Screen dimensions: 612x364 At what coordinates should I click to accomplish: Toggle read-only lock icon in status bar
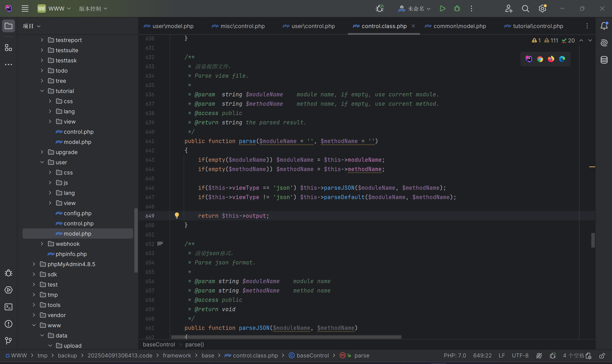click(x=602, y=356)
